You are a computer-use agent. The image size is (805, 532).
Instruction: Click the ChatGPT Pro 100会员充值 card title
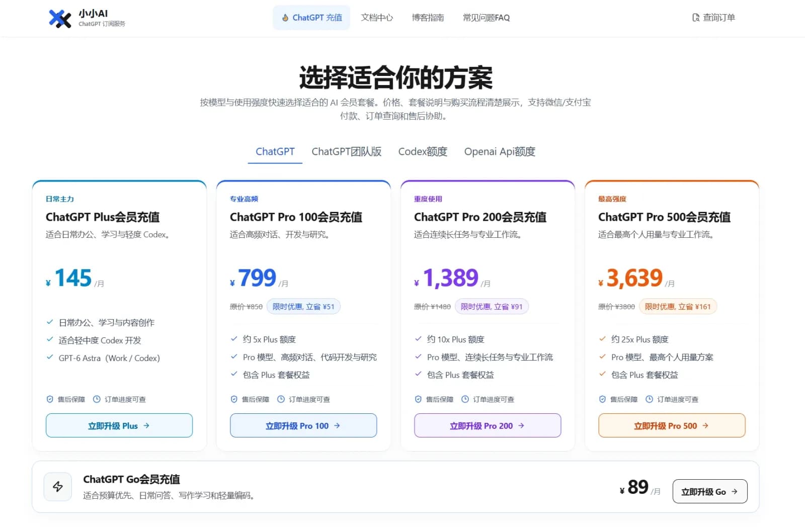[296, 217]
